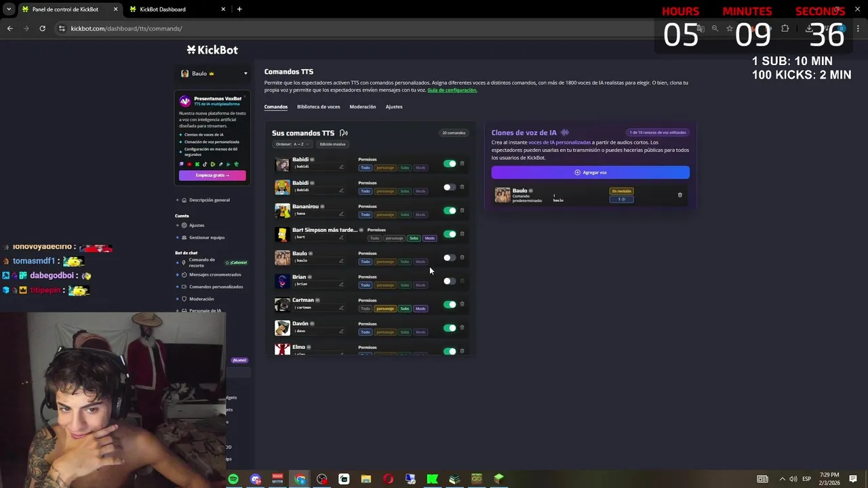Disable the first Babidi command toggle
This screenshot has width=868, height=488.
pyautogui.click(x=450, y=163)
